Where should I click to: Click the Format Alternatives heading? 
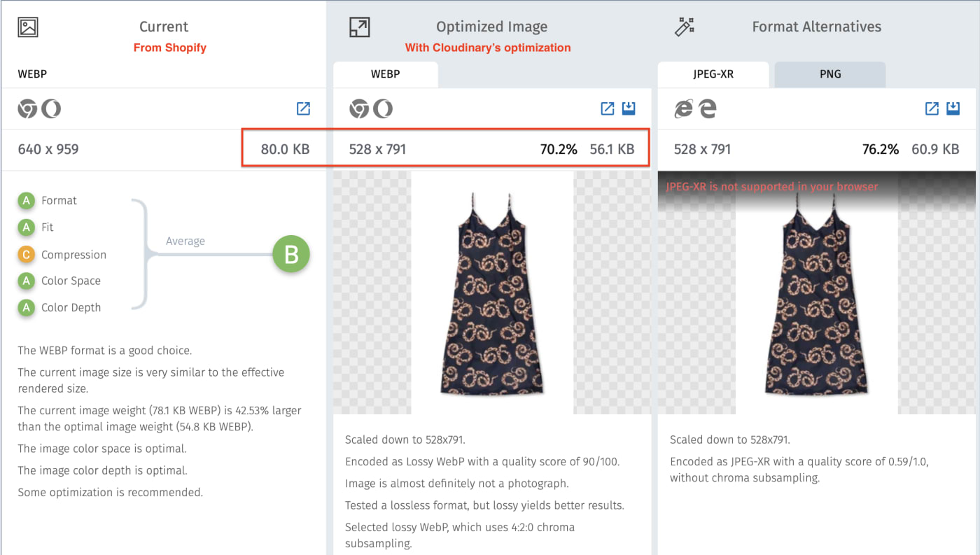click(817, 27)
